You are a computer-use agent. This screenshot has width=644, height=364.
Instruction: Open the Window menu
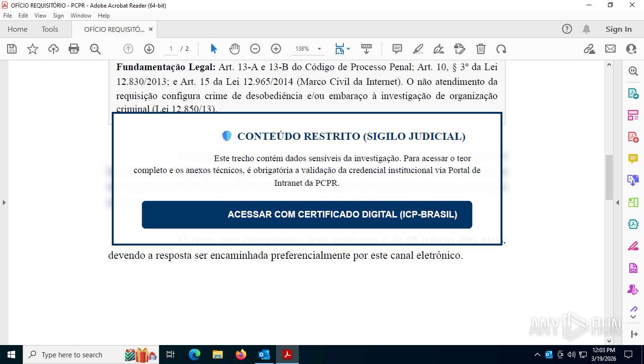(81, 16)
